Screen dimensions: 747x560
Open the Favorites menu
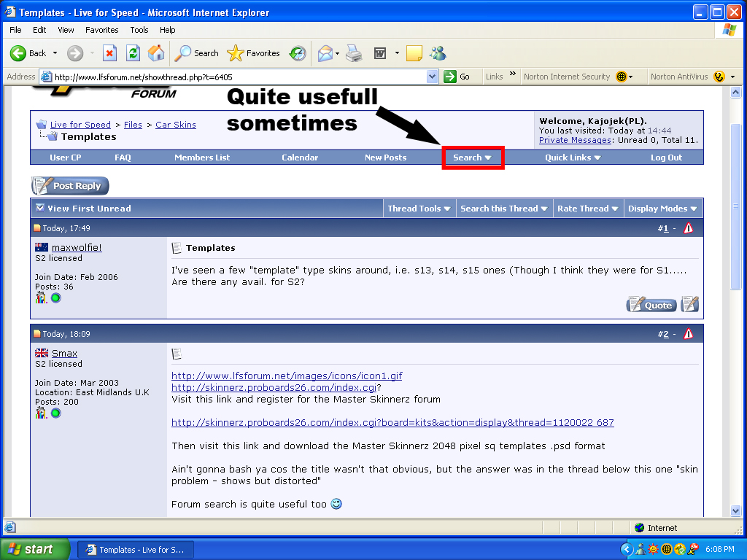coord(102,30)
